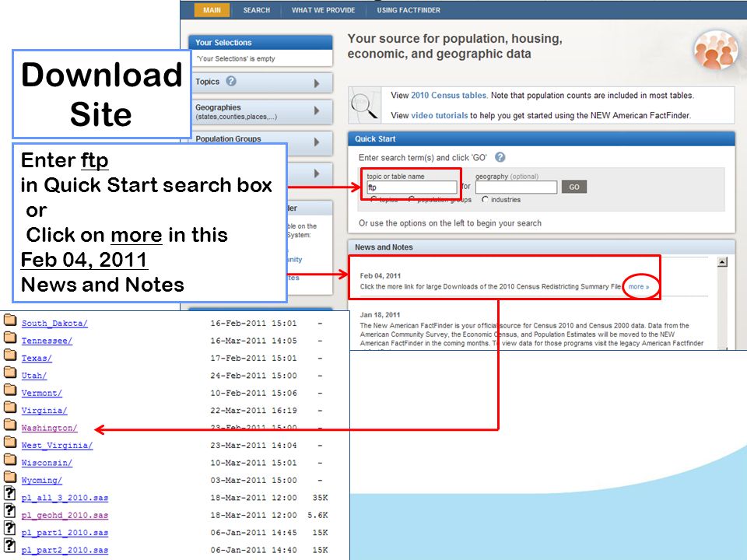The height and width of the screenshot is (560, 747).
Task: Open the Virginia folder link
Action: (x=44, y=411)
